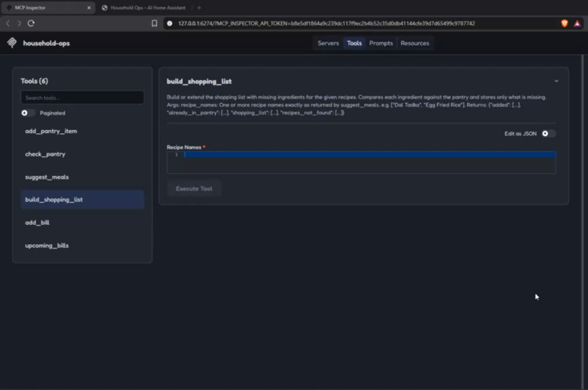Open the Prompts tab
Viewport: 588px width, 390px height.
coord(381,43)
